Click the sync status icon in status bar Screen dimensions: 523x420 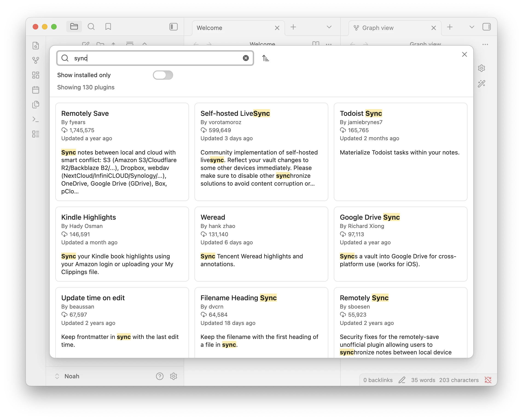[x=488, y=380]
